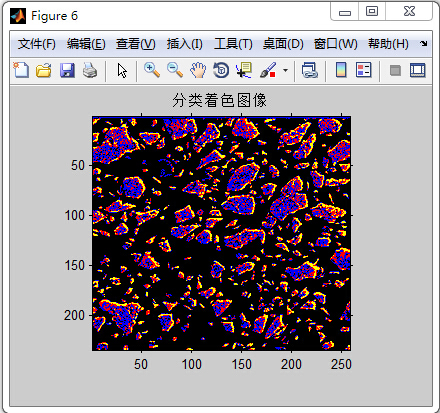Activate the Zoom In magnifier tool
Screen dimensions: 440x413
pos(152,70)
